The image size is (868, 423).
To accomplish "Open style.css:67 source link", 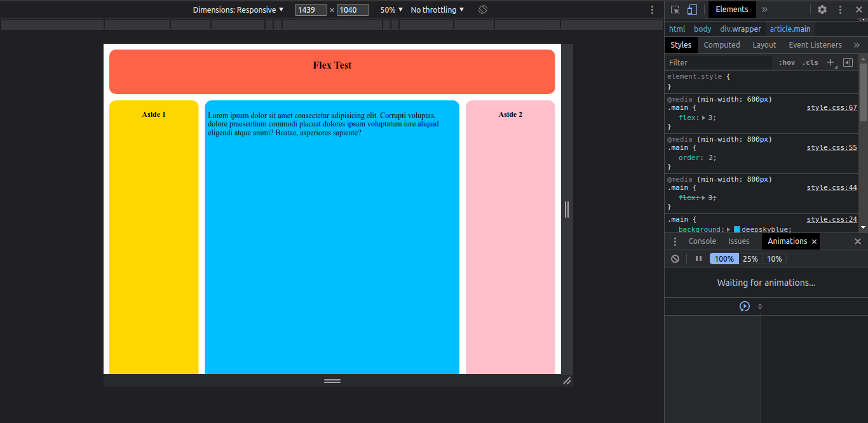I will click(831, 107).
